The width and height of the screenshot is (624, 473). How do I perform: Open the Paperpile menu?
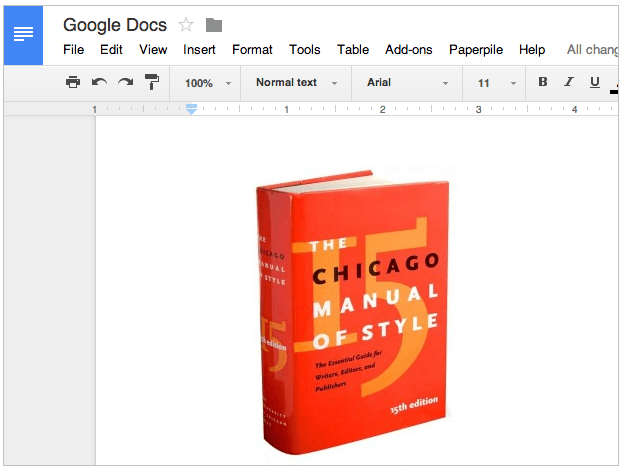(476, 50)
